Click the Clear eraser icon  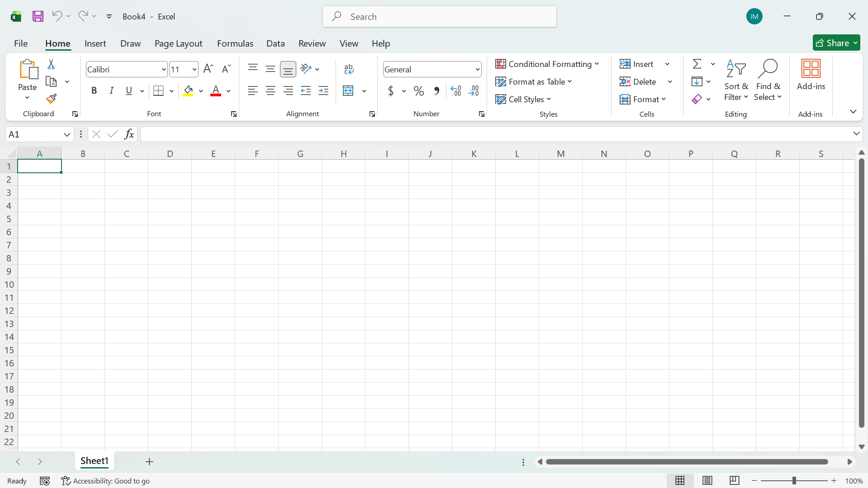697,99
